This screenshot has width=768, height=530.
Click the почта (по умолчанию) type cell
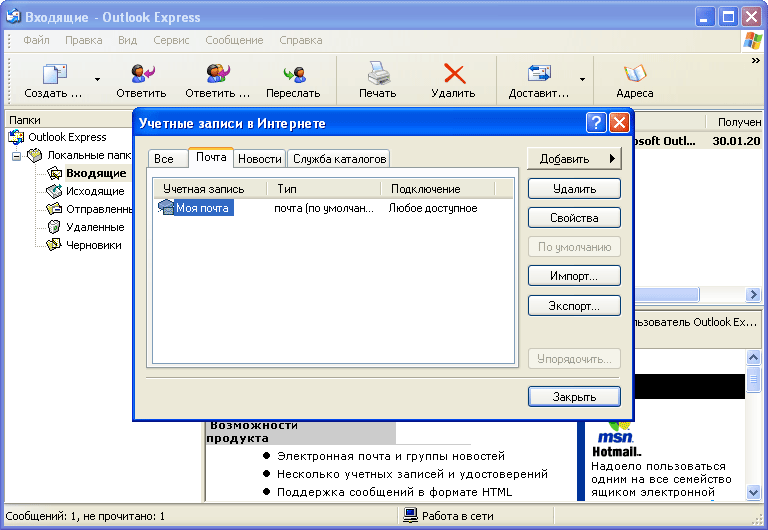coord(324,208)
